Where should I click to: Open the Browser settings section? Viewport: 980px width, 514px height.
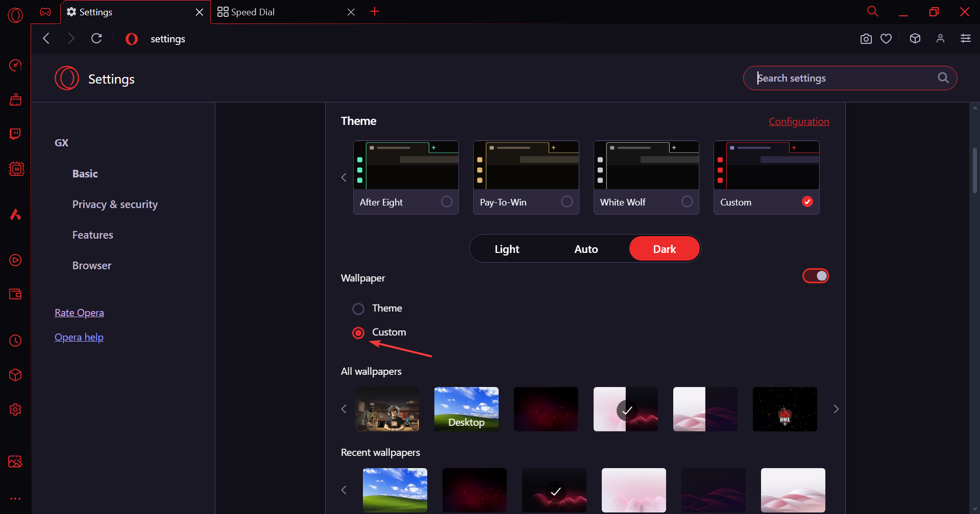pyautogui.click(x=92, y=265)
